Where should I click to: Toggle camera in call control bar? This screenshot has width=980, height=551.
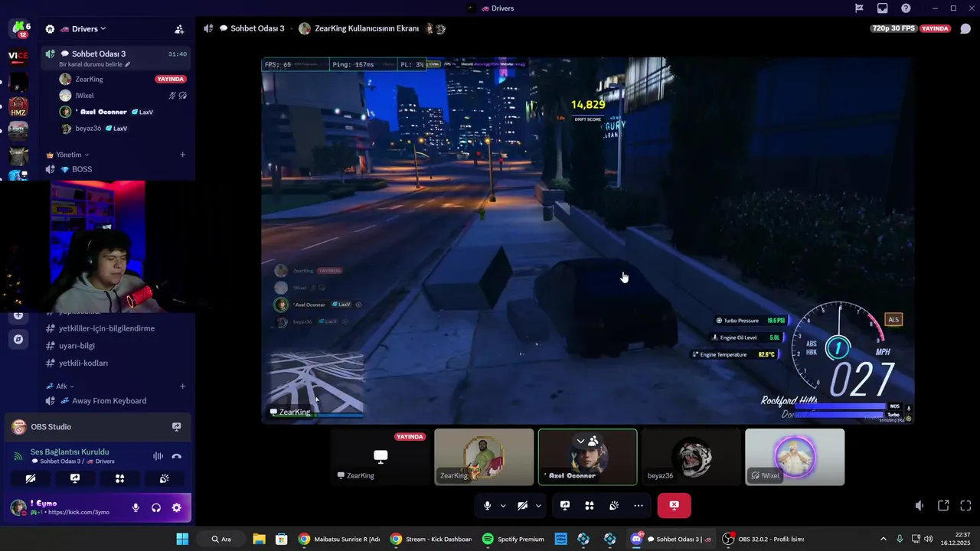coord(522,506)
